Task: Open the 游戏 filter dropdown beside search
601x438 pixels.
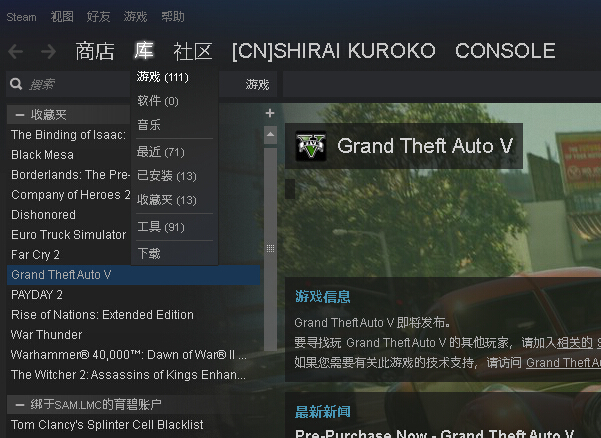Action: 257,84
